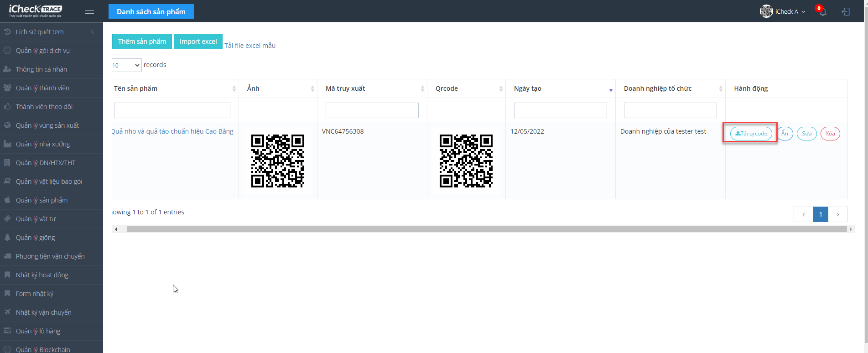Select Thông tin cá nhân menu item

(52, 69)
